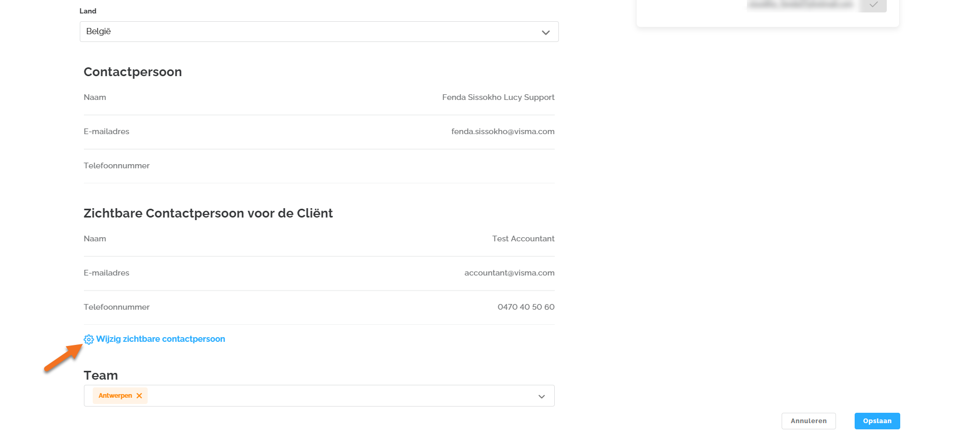This screenshot has height=434, width=980.
Task: Select the fenda.sissokho@visma.com email address
Action: click(x=502, y=132)
